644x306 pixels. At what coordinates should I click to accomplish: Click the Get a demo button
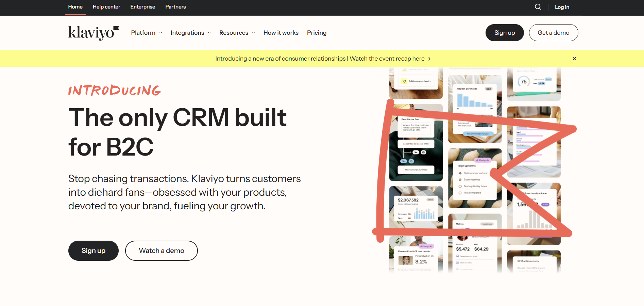pos(554,33)
